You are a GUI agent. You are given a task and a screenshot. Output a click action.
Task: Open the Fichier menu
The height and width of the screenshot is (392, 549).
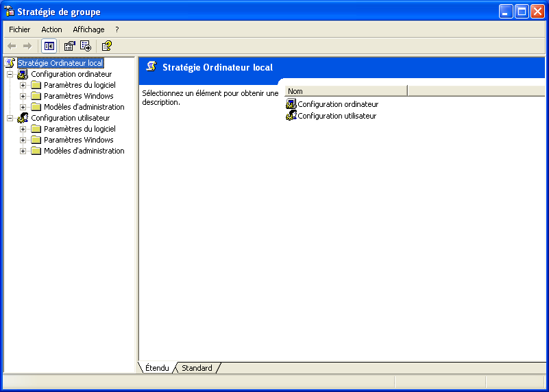[20, 29]
